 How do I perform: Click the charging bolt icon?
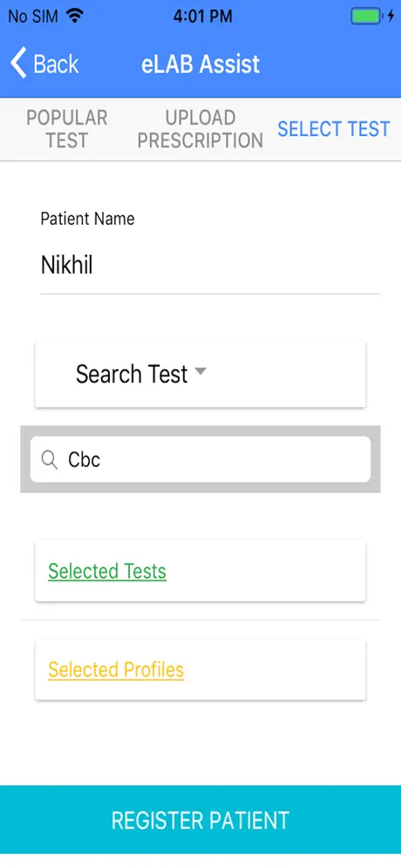coord(391,16)
